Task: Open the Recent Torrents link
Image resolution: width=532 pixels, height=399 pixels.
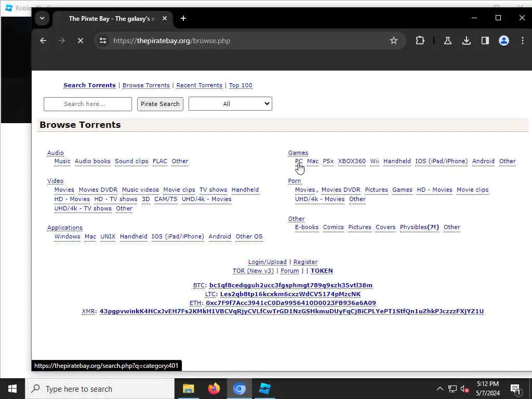Action: point(199,86)
